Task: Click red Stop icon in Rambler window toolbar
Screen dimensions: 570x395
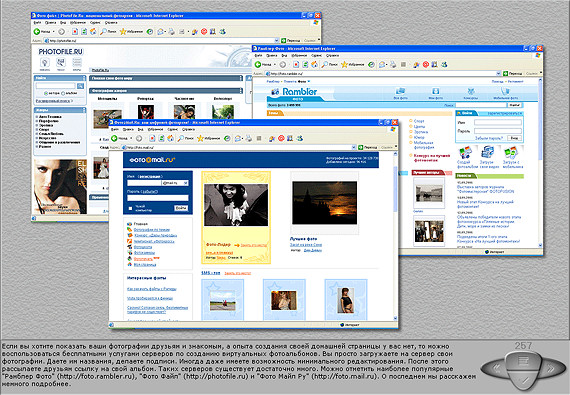Action: click(426, 64)
